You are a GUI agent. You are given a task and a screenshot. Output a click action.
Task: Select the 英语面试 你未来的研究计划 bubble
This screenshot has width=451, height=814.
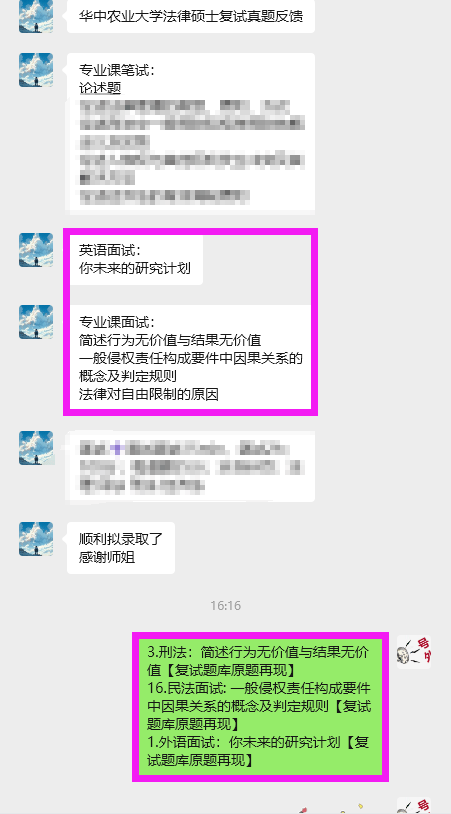coord(135,259)
